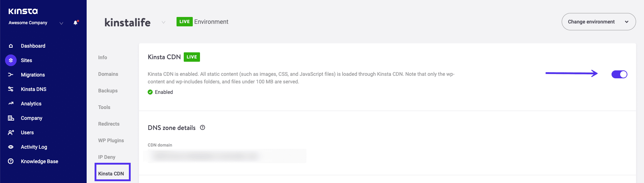Click the DNS zone details help icon
This screenshot has width=644, height=183.
pos(203,127)
